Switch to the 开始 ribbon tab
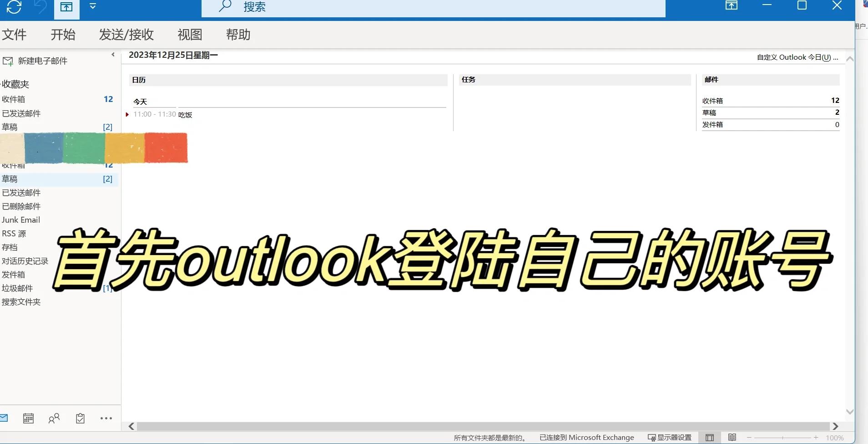The image size is (868, 444). [x=63, y=35]
